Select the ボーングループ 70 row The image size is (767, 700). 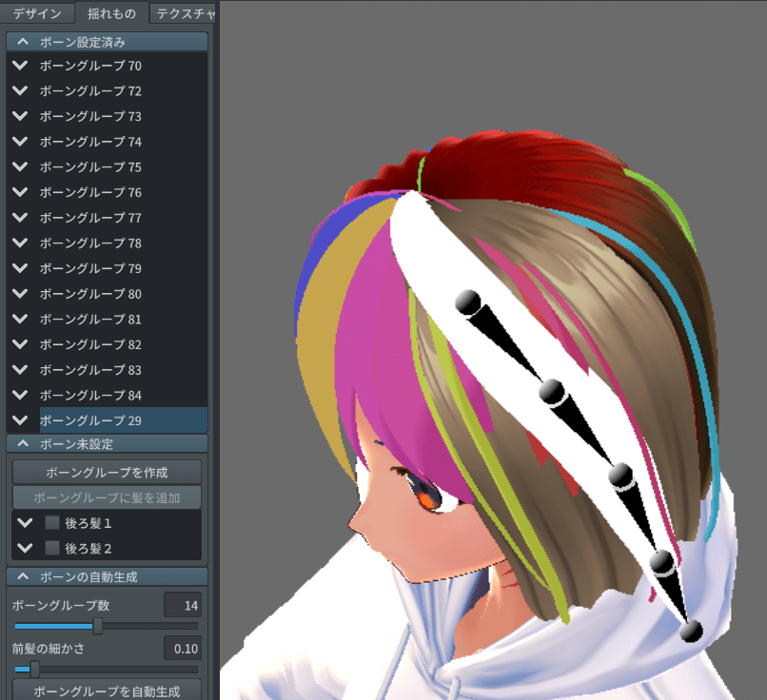(124, 66)
